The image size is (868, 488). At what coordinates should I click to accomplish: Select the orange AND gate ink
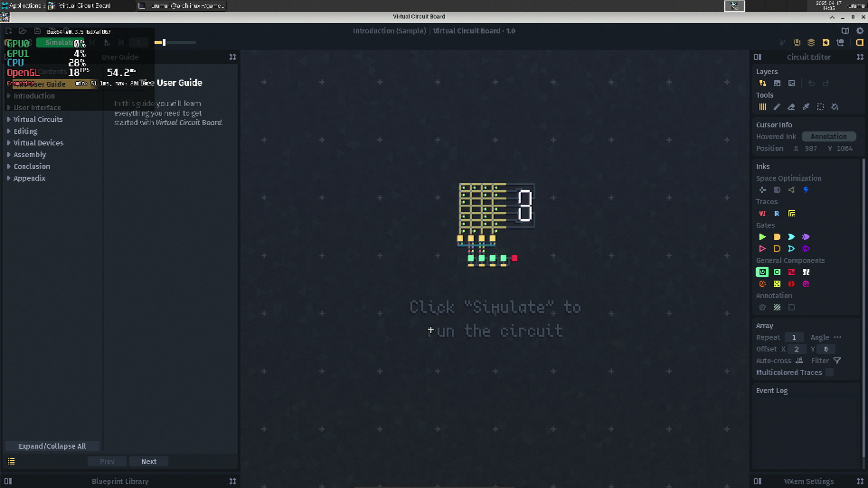click(777, 237)
